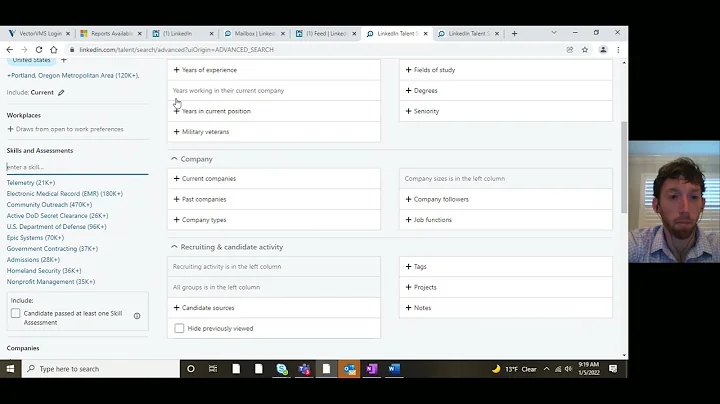Click the browser address bar URL
The height and width of the screenshot is (404, 720).
176,50
